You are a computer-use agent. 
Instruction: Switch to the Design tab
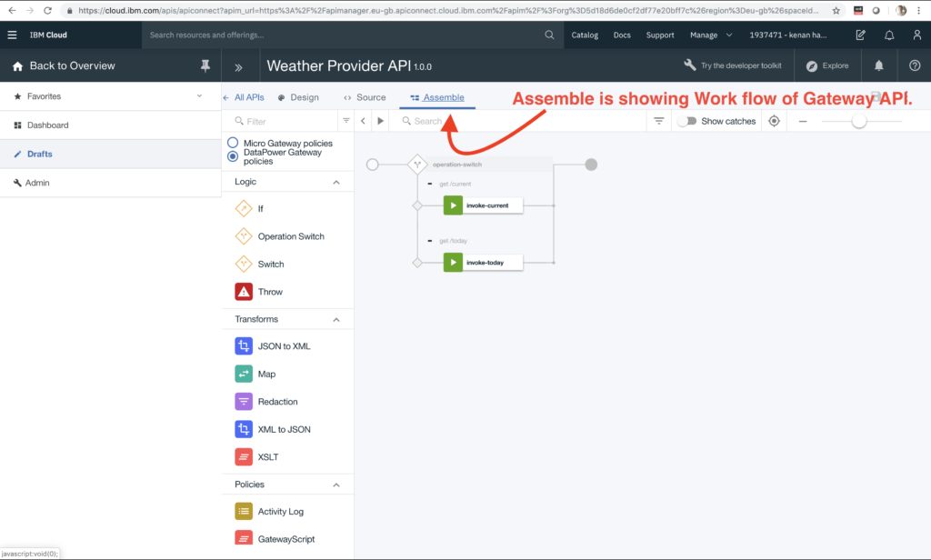tap(298, 97)
